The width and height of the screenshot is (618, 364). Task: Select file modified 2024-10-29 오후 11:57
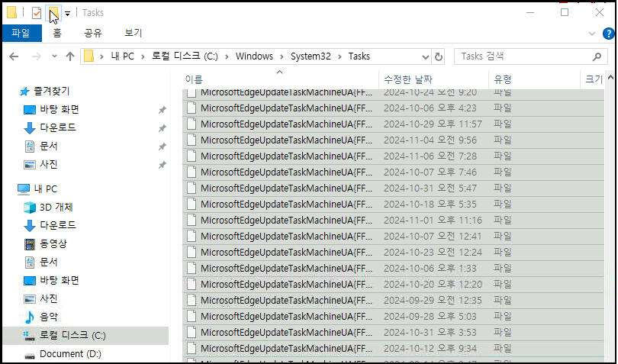coord(394,124)
